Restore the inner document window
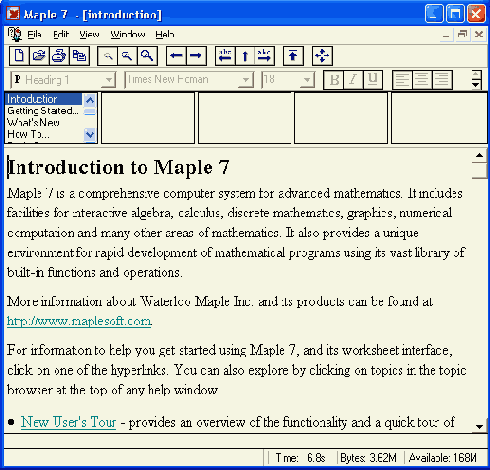This screenshot has height=470, width=490. (462, 35)
